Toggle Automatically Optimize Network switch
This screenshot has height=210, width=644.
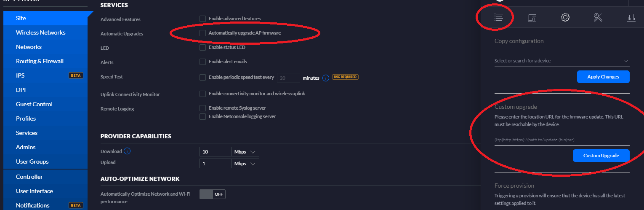point(213,194)
